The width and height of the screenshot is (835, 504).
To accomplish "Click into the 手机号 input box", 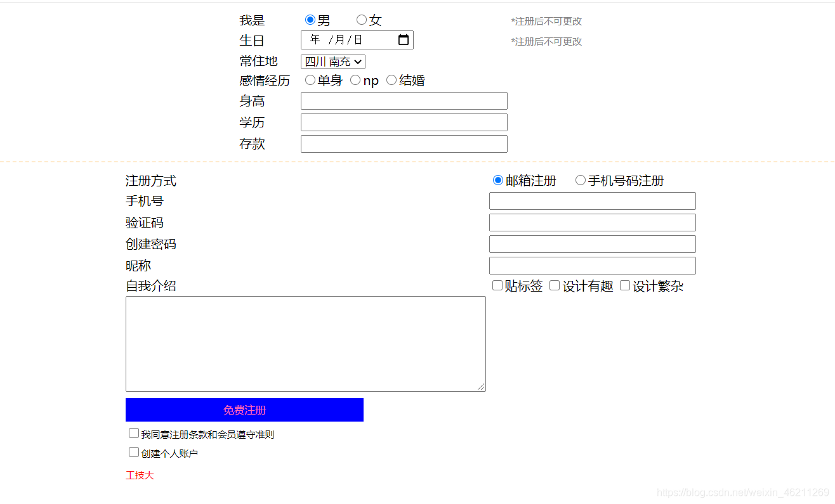I will pyautogui.click(x=593, y=201).
